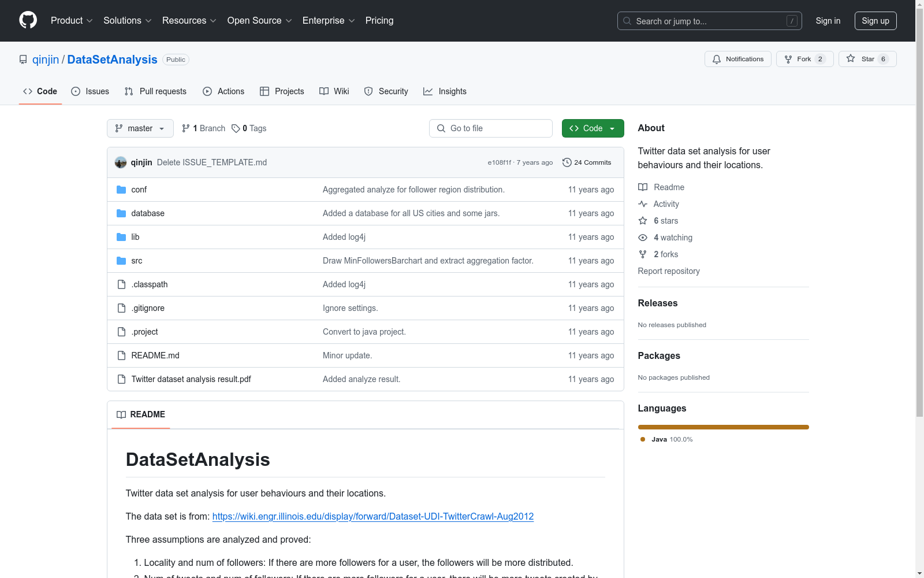Star the DataSetAnalysis repository
Image resolution: width=924 pixels, height=578 pixels.
867,59
